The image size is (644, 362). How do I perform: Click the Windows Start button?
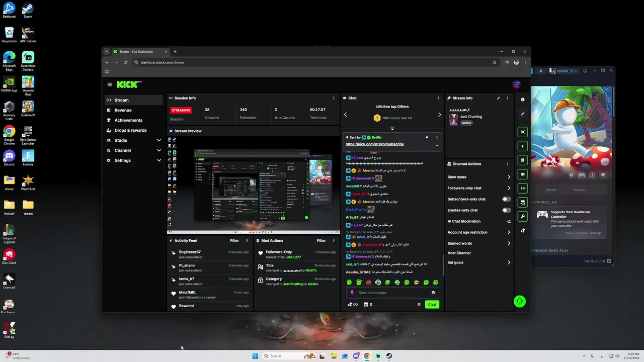[x=255, y=356]
